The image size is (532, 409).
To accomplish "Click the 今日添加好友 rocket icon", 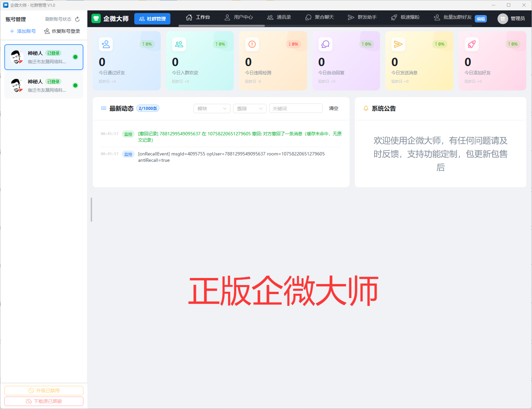I will (472, 44).
